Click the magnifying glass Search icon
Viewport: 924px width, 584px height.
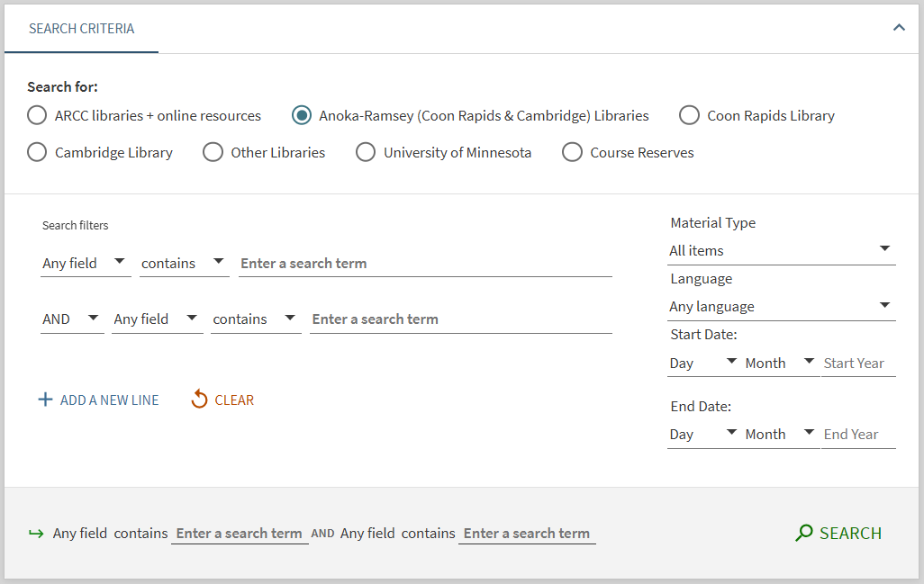tap(803, 533)
